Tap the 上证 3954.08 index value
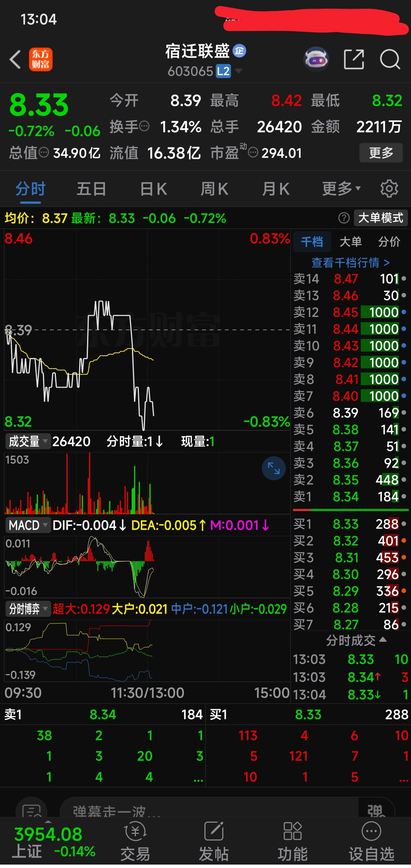Image resolution: width=411 pixels, height=868 pixels. [x=48, y=834]
